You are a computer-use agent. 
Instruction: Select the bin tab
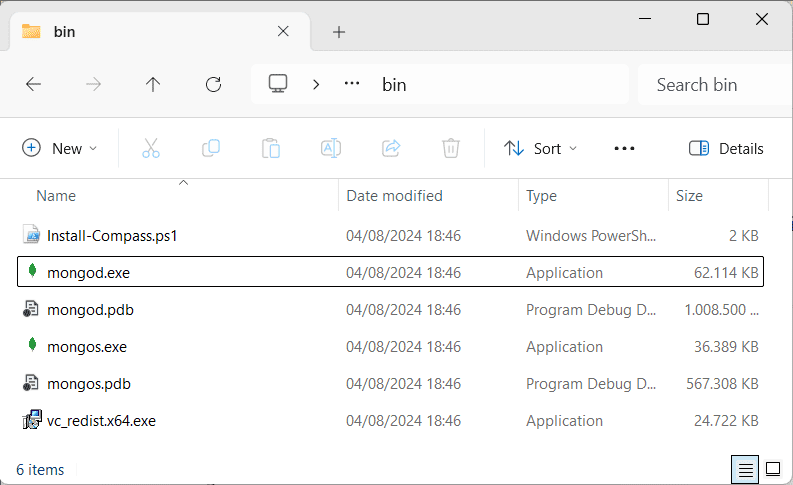click(x=160, y=31)
